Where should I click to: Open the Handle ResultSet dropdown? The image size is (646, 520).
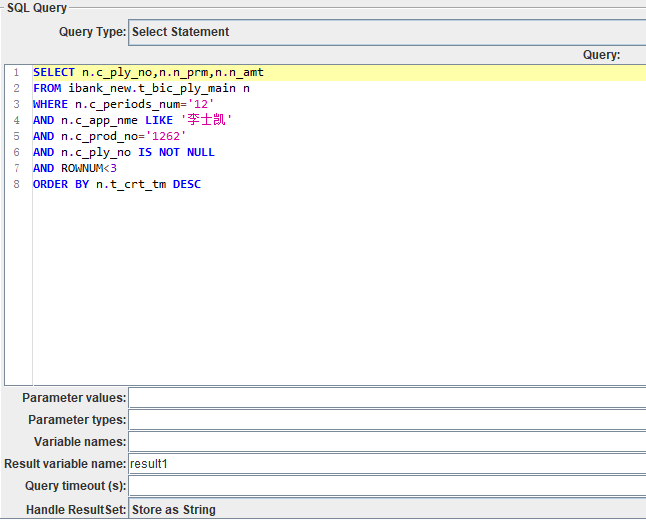[x=387, y=509]
